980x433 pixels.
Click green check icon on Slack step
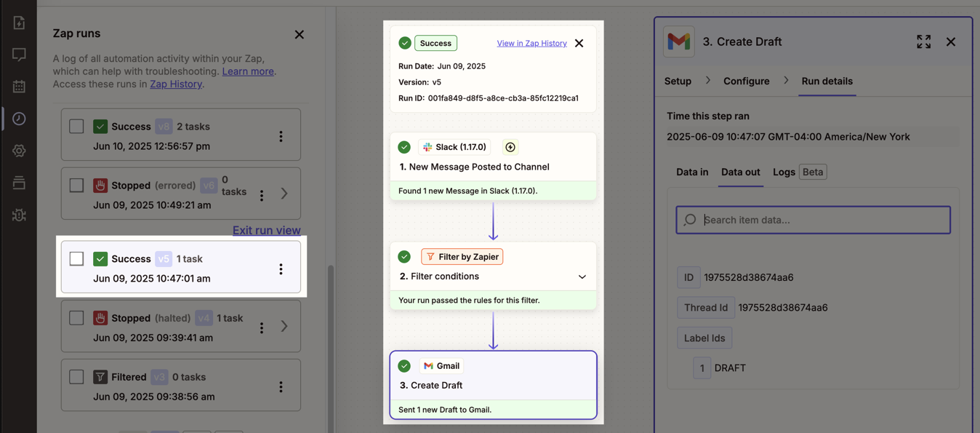coord(404,147)
